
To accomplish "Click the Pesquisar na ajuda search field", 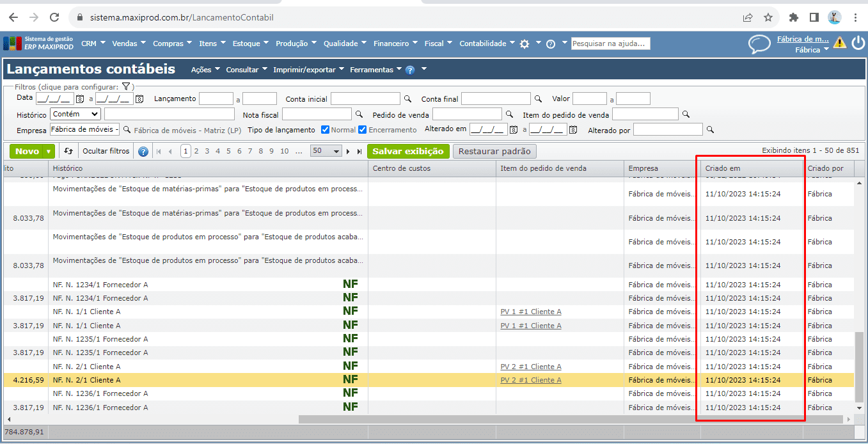I will point(610,44).
